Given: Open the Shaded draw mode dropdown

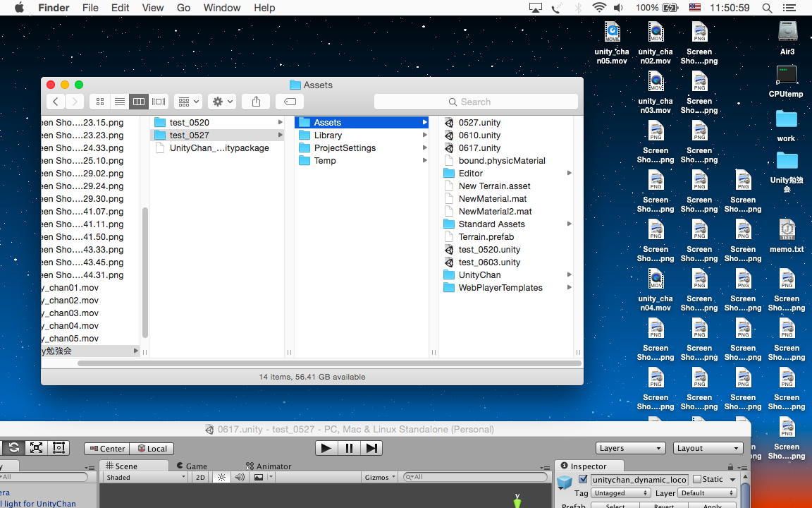Looking at the screenshot, I should [144, 478].
